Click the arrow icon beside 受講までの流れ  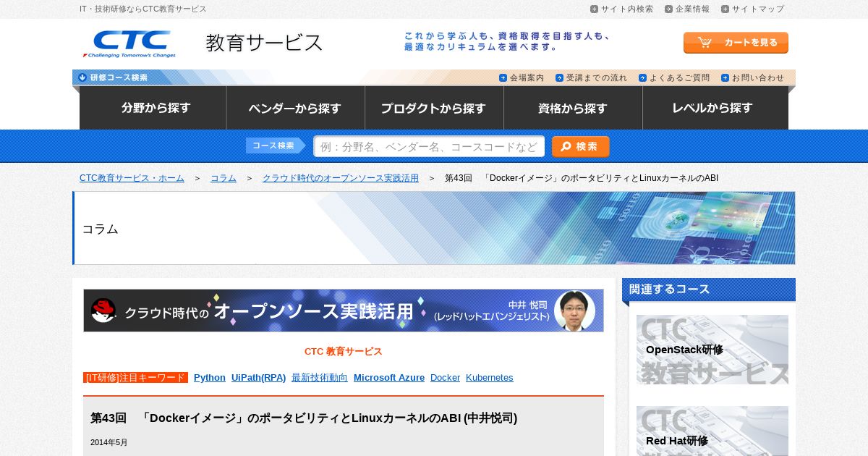[x=559, y=77]
